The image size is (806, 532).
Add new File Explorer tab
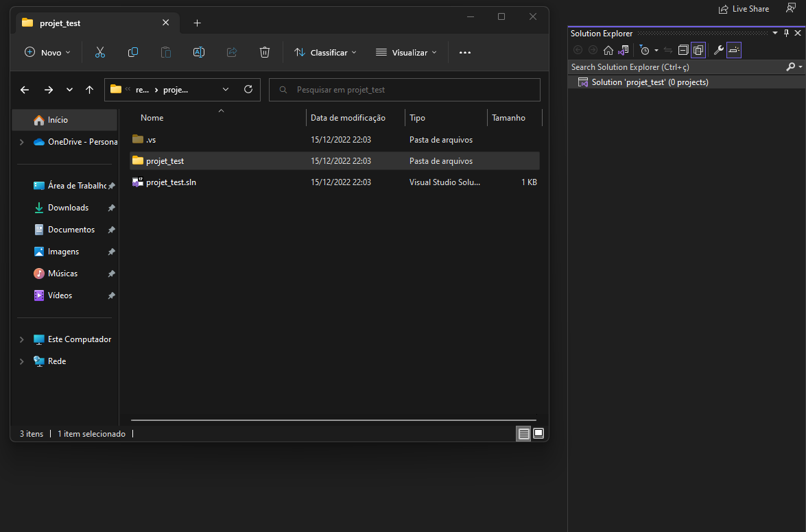tap(198, 23)
